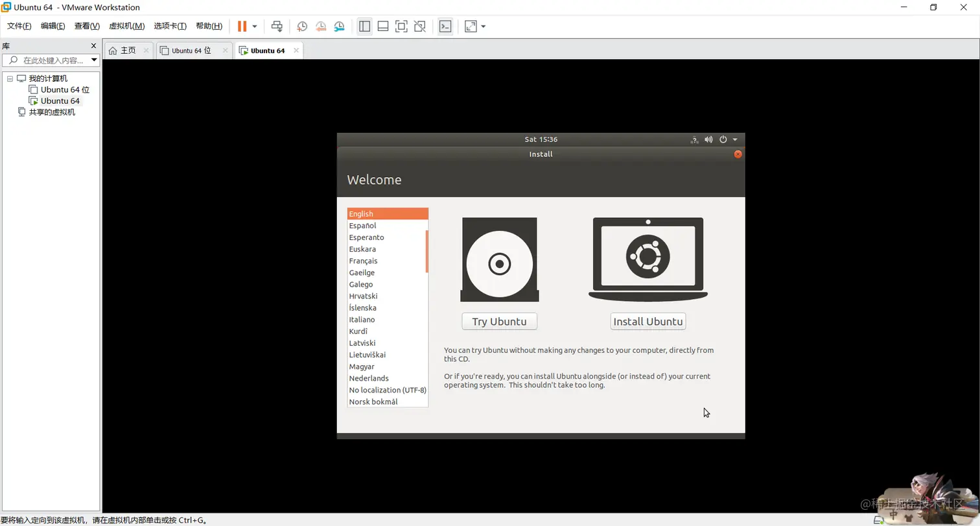Toggle the console view button
The image size is (980, 526).
tap(445, 27)
